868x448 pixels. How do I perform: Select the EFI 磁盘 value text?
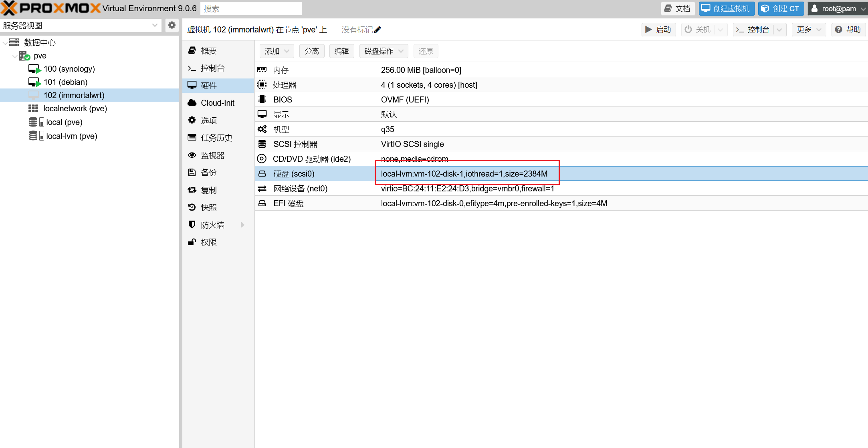(x=494, y=203)
